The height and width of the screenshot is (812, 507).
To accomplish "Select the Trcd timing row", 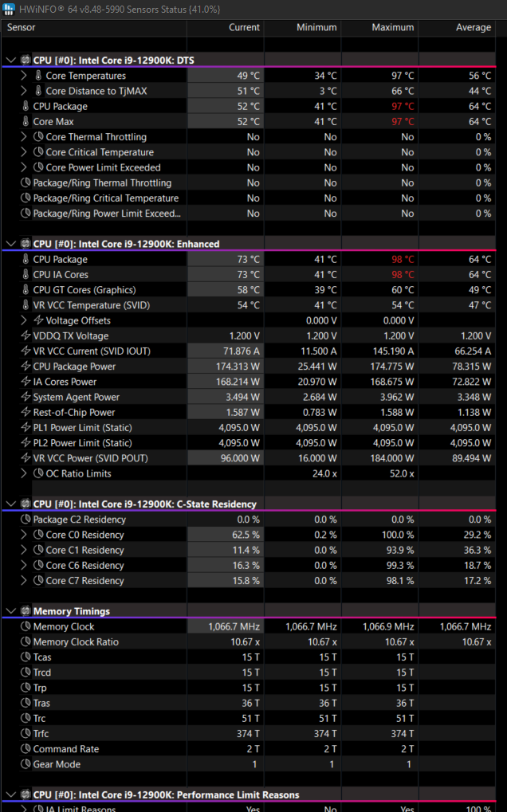I will [x=249, y=673].
